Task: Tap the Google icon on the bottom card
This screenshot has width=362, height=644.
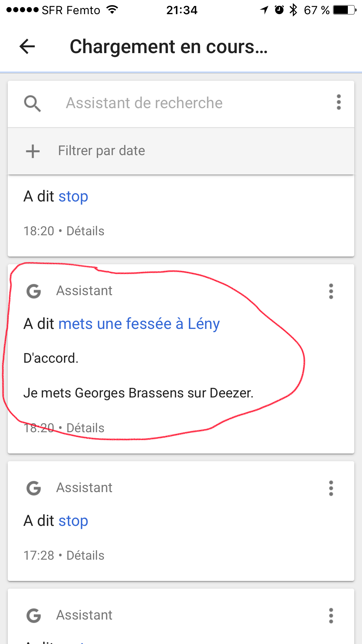Action: point(34,616)
